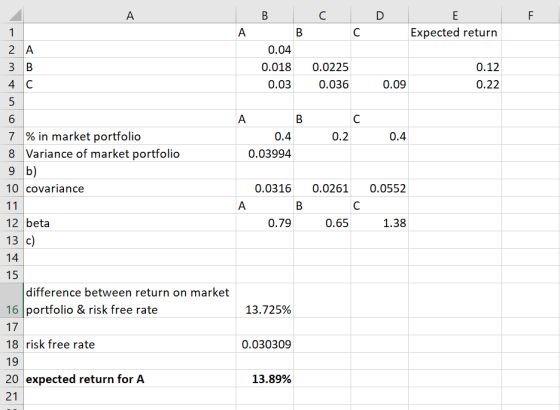The width and height of the screenshot is (560, 410).
Task: Click 'Variance of market portfolio' label
Action: pos(130,154)
